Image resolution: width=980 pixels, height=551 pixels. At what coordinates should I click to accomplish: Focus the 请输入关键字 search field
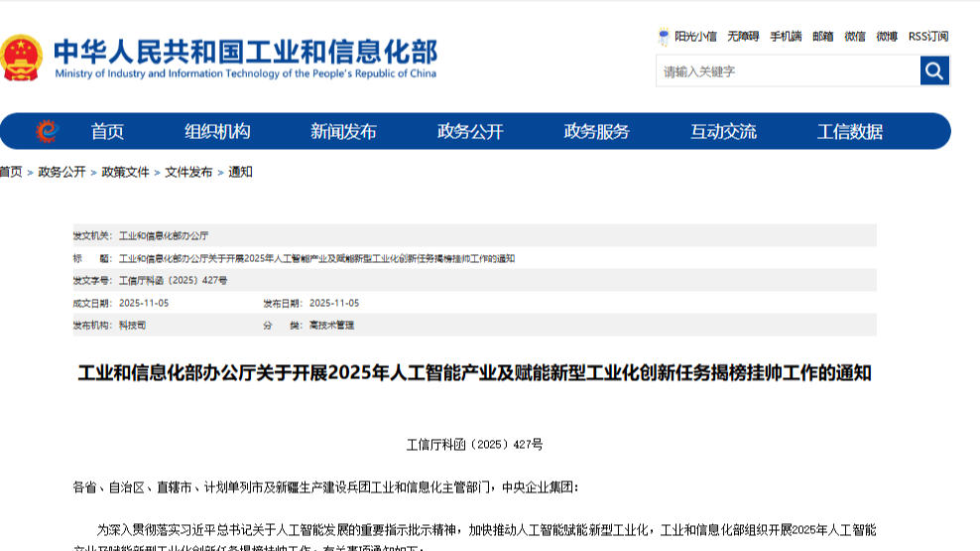788,71
